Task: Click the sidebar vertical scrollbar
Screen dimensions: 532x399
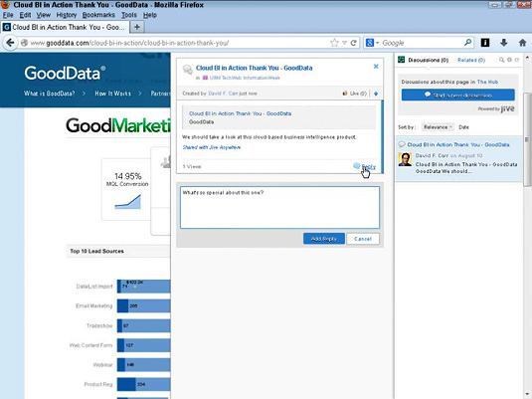Action: 527,139
